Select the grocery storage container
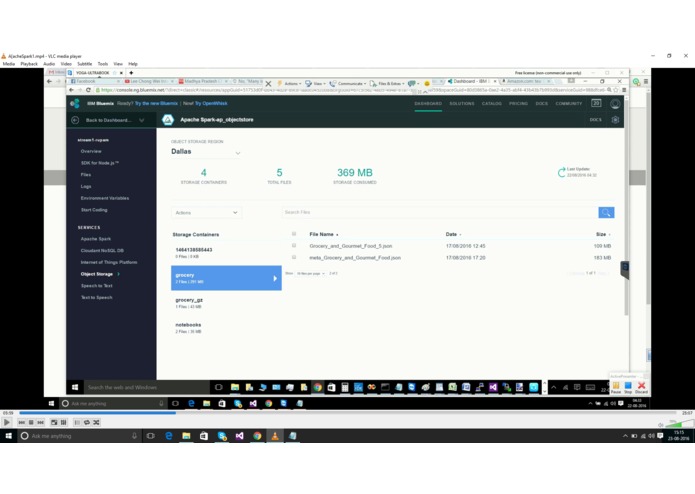 click(226, 278)
